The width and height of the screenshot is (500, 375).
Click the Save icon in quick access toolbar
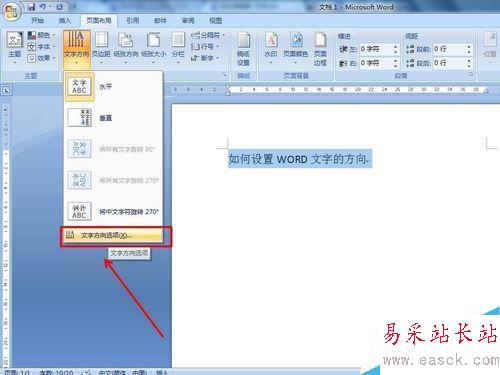pos(31,6)
